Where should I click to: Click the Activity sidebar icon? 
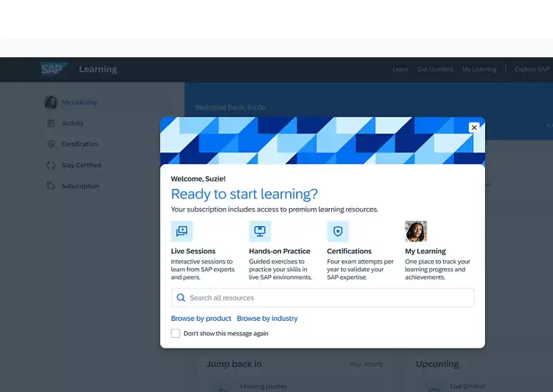click(51, 123)
